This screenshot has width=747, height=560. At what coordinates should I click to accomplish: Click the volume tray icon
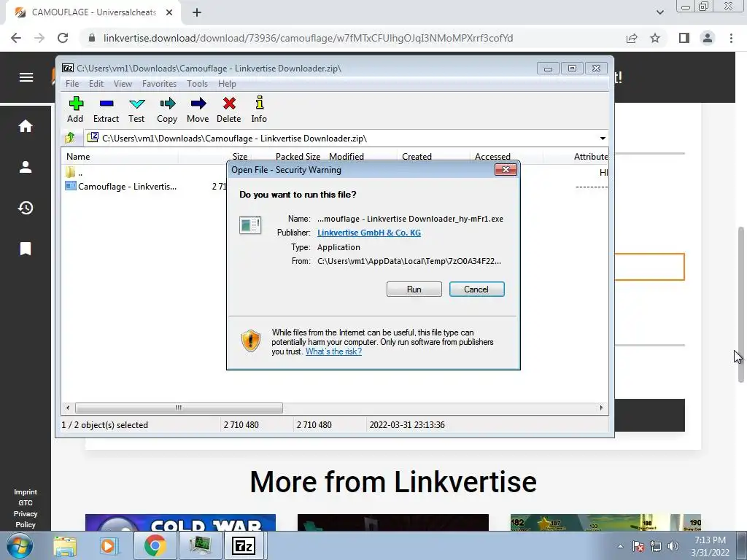[673, 546]
